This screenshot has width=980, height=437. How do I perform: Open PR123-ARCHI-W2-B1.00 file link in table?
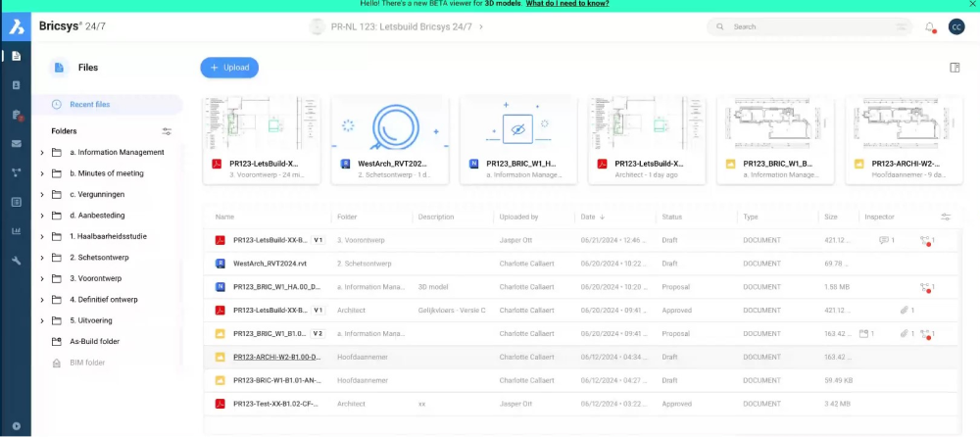277,357
